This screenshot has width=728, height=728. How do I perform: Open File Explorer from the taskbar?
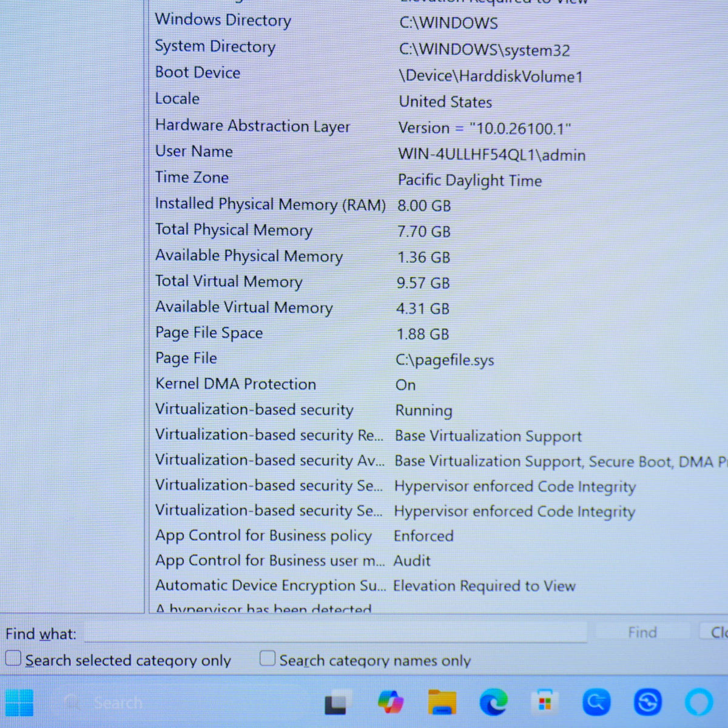point(442,703)
